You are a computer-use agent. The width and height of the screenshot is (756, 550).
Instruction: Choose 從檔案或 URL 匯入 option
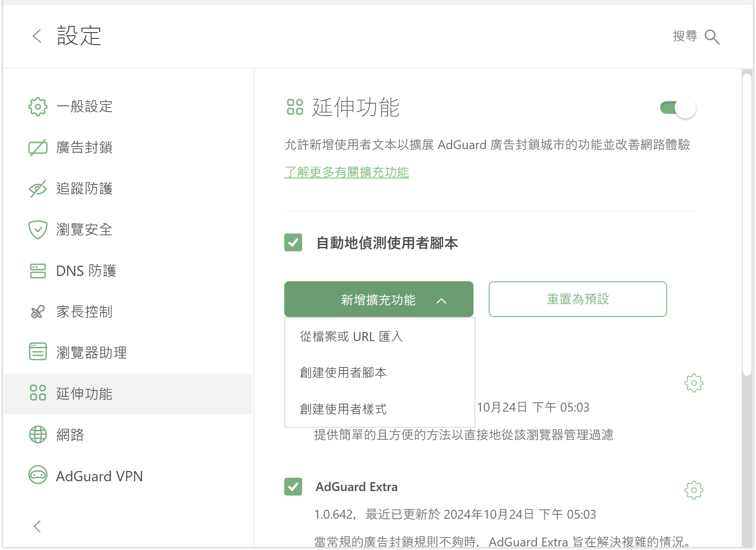(380, 337)
